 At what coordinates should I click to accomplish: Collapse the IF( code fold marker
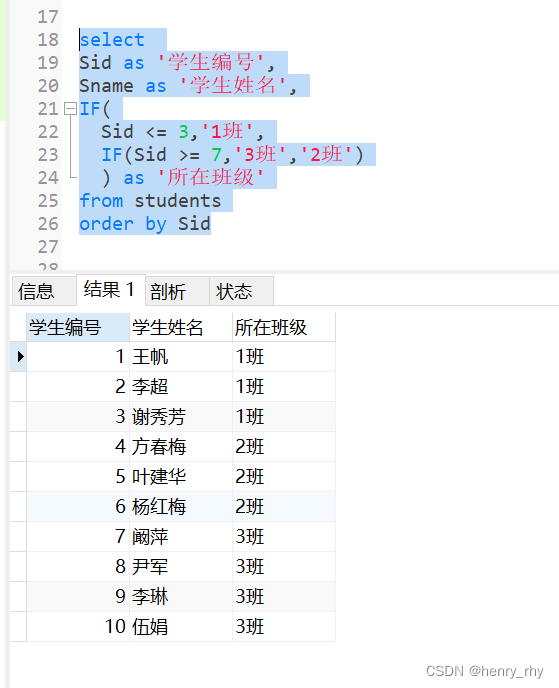click(70, 108)
